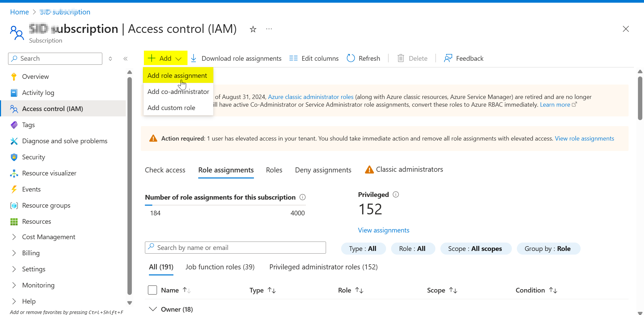Open the Scope : All scopes filter
This screenshot has width=644, height=315.
476,249
